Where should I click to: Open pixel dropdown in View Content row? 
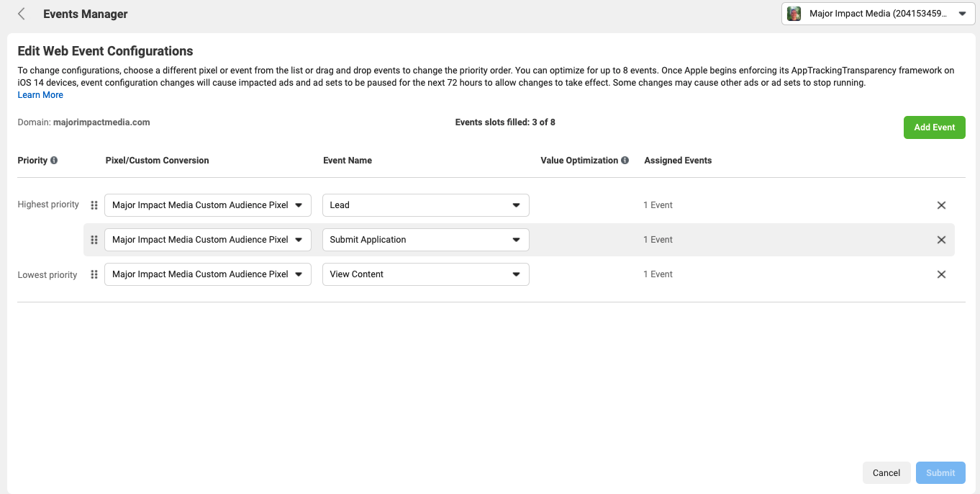[x=208, y=274]
